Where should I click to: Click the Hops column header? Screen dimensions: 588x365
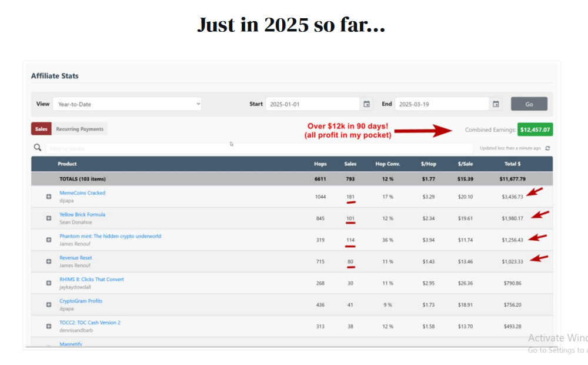pos(320,164)
